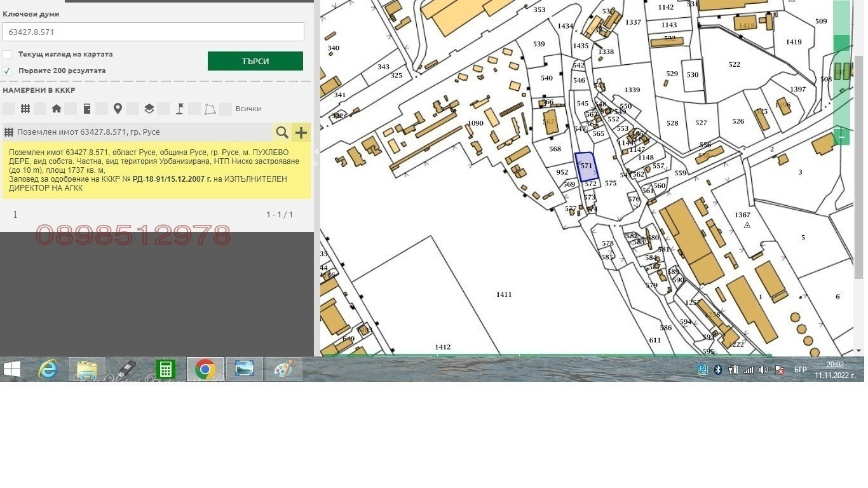The height and width of the screenshot is (488, 868).
Task: Click the flag marker filter icon
Action: [180, 109]
